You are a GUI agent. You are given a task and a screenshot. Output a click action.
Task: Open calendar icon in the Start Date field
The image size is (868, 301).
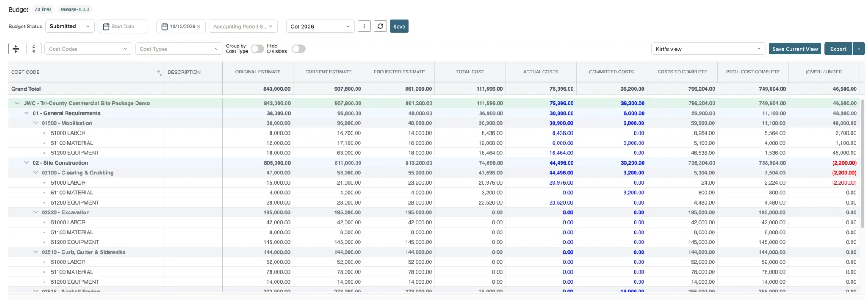106,27
